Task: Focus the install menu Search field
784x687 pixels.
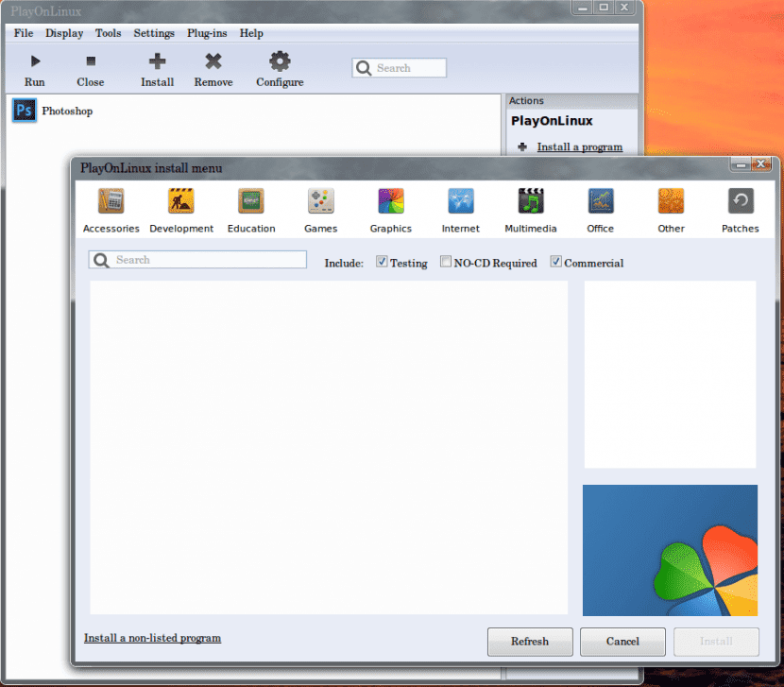Action: (x=197, y=260)
